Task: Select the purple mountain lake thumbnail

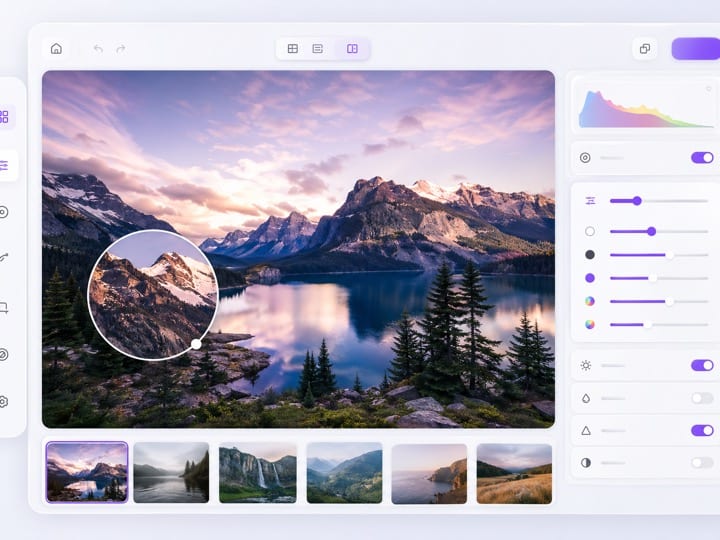Action: [87, 472]
